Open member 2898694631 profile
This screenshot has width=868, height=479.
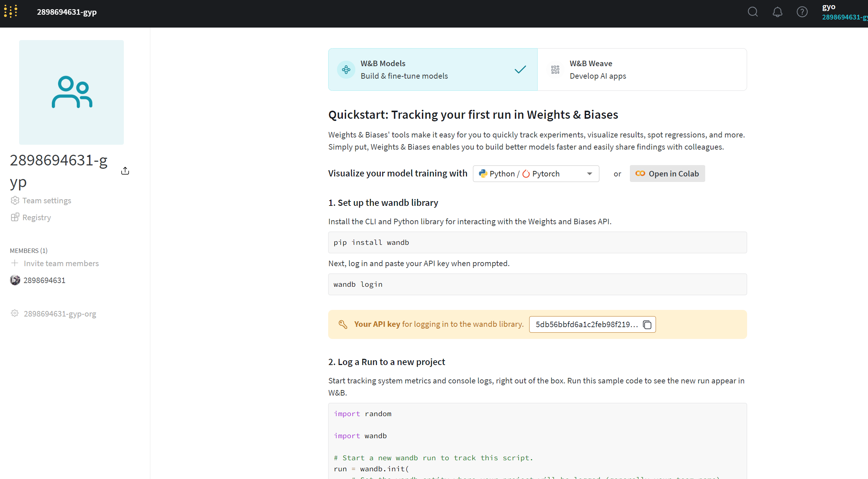click(44, 280)
